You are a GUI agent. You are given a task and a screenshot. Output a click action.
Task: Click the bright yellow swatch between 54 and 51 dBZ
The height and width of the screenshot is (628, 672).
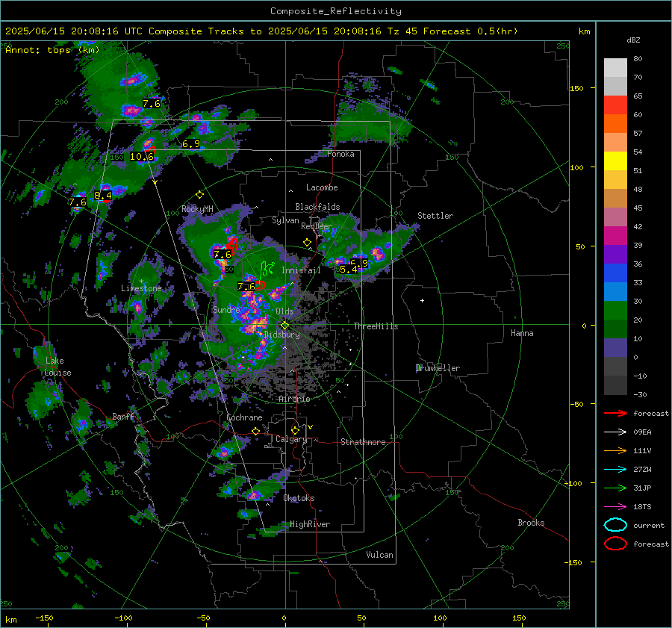[x=615, y=161]
